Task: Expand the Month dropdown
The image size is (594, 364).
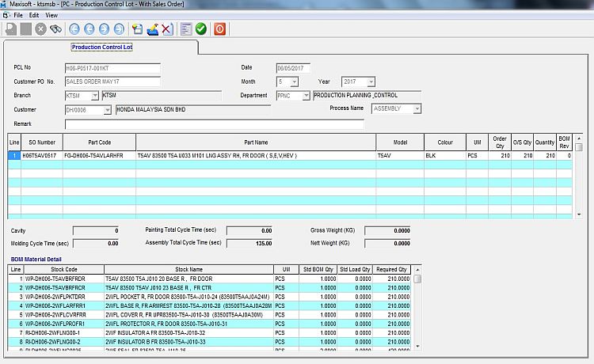Action: point(294,82)
